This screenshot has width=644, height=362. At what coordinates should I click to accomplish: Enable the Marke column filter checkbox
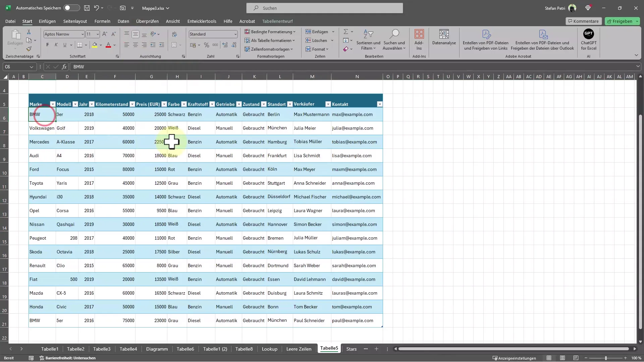pos(52,104)
